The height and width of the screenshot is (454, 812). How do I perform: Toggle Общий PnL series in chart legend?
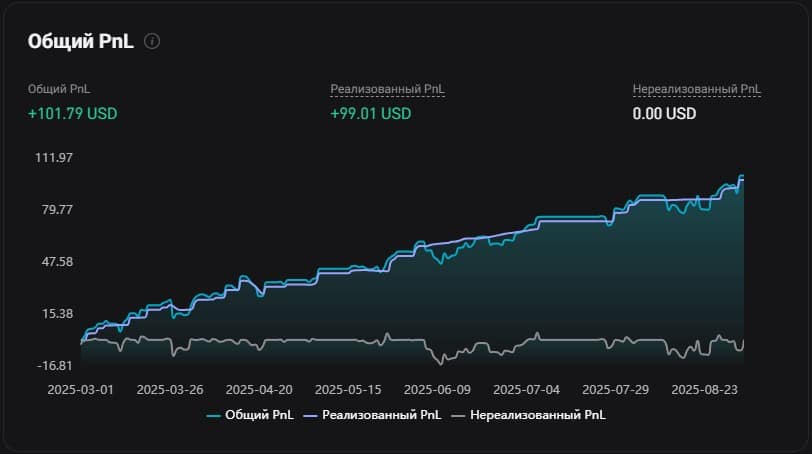pos(251,414)
